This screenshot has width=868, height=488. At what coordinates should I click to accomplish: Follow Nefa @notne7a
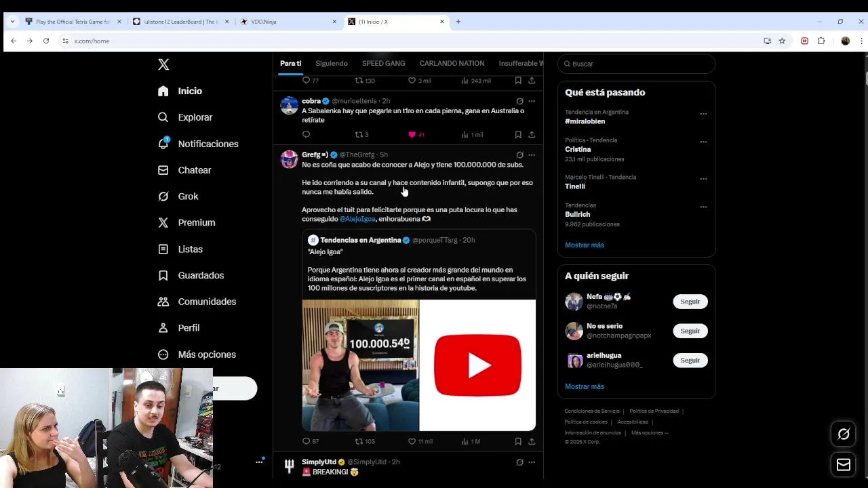tap(690, 302)
